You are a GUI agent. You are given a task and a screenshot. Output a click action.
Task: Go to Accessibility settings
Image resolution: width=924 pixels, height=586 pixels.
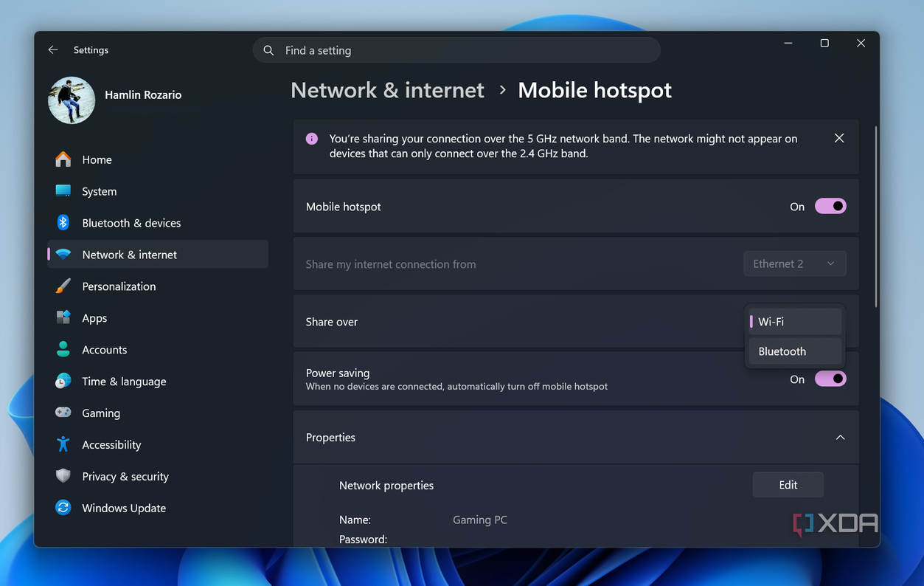pyautogui.click(x=158, y=444)
